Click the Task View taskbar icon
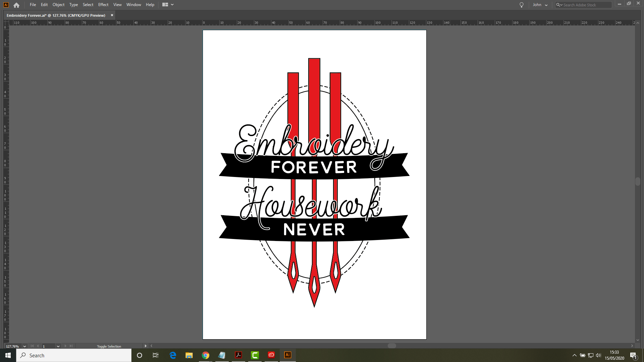This screenshot has height=362, width=644. 156,355
